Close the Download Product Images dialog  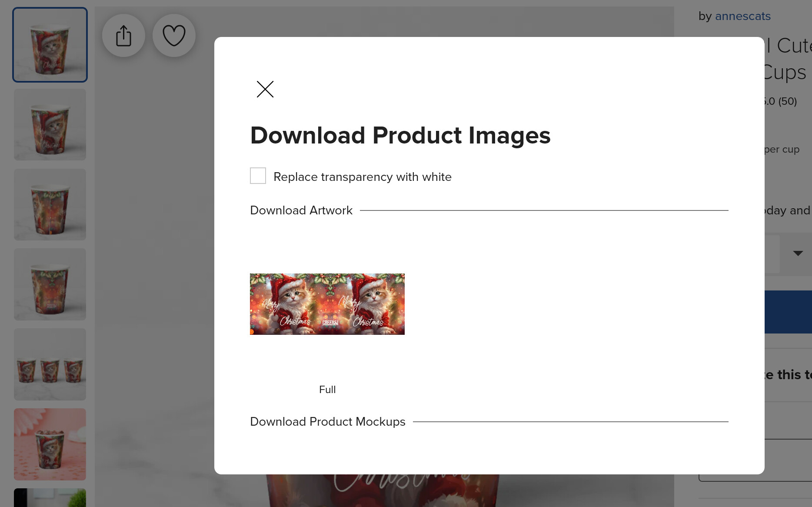[265, 89]
